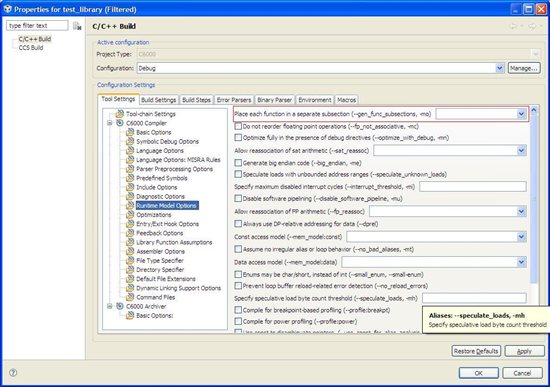Switch to the Build Steps tab
The image size is (550, 387).
pyautogui.click(x=196, y=100)
